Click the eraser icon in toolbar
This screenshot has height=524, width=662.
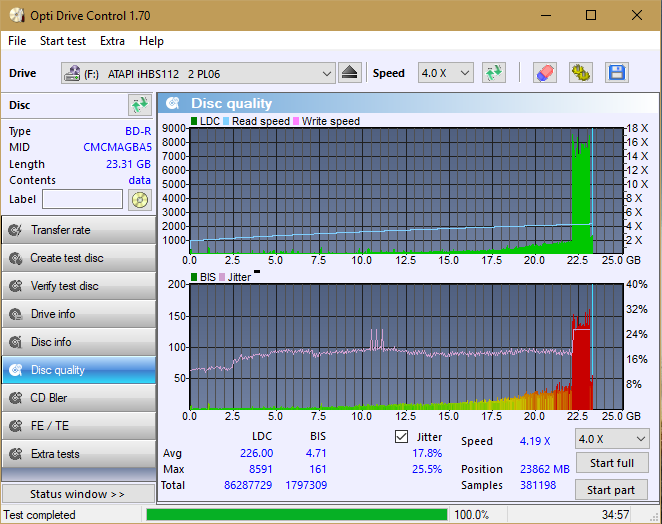coord(545,73)
